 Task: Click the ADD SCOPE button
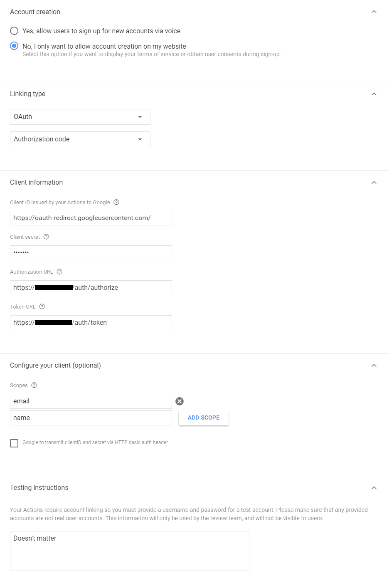pos(204,418)
